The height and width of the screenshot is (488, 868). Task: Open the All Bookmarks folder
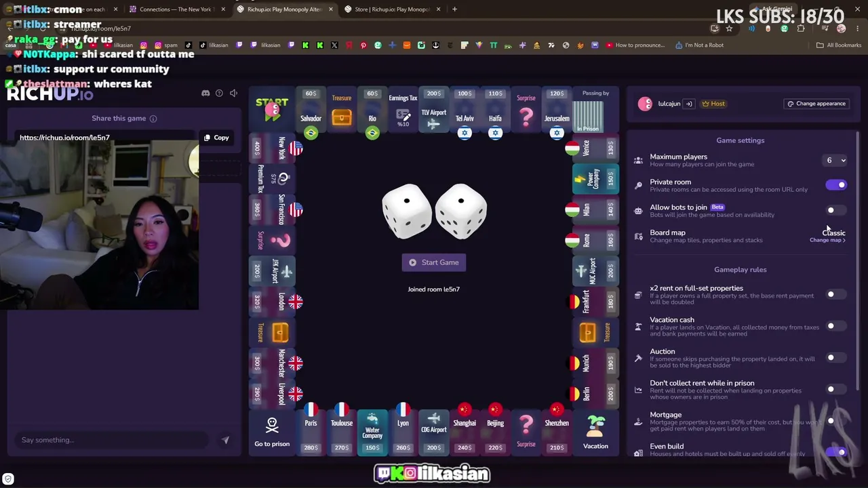point(838,45)
